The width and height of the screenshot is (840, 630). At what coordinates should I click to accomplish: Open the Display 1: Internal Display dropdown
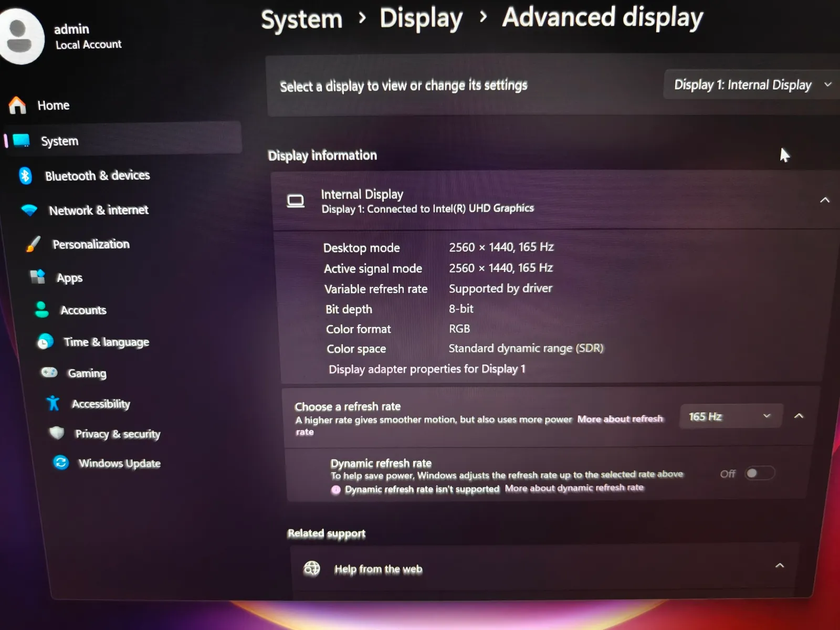pyautogui.click(x=752, y=85)
